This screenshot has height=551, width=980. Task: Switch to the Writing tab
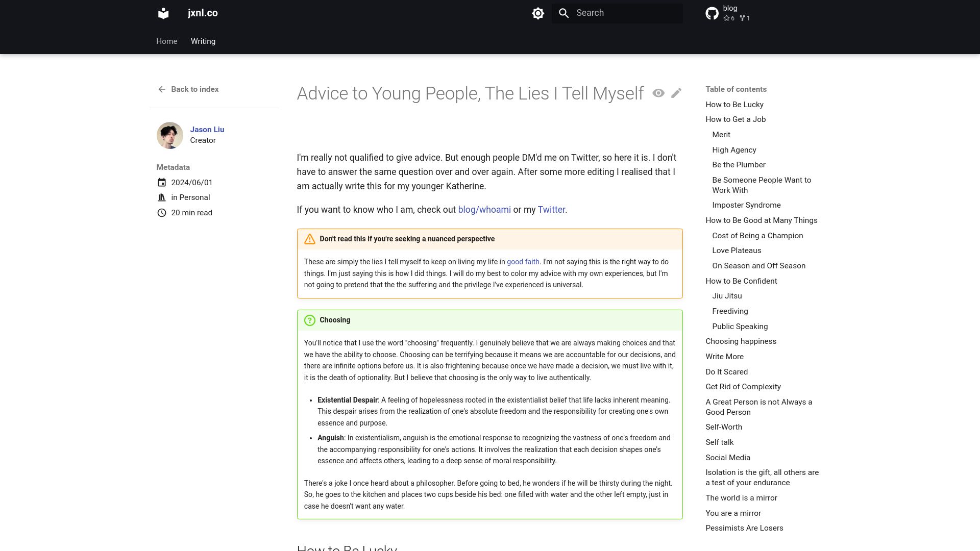pos(203,41)
